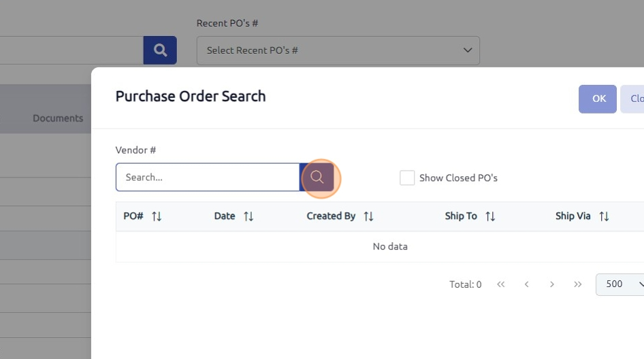
Task: Enable the Show Closed PO's checkbox
Action: coord(407,177)
